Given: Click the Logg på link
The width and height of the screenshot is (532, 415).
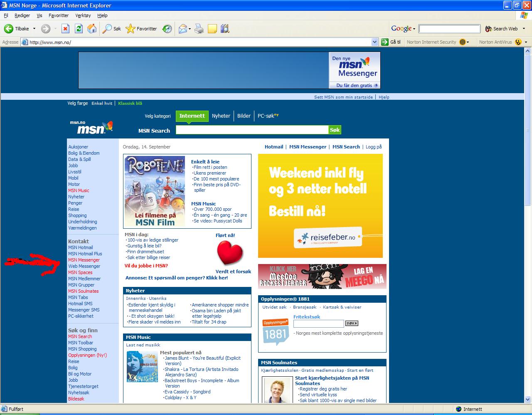Looking at the screenshot, I should click(x=374, y=147).
